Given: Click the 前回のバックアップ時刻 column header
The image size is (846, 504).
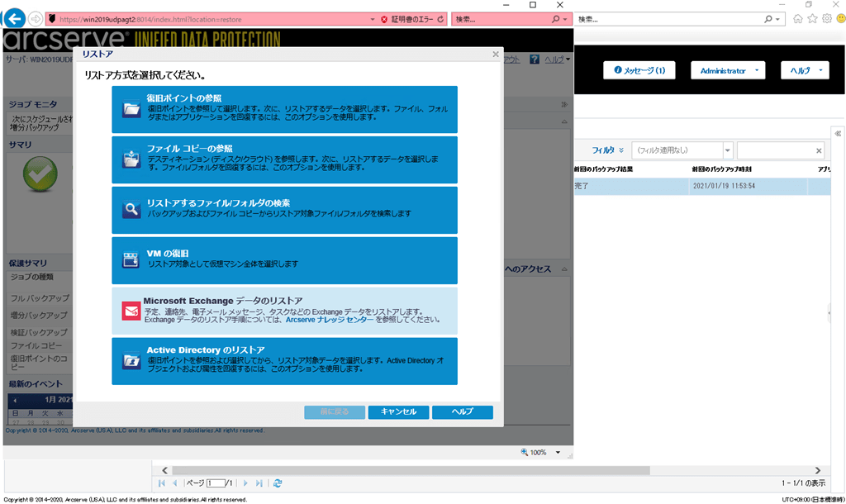Looking at the screenshot, I should click(721, 169).
